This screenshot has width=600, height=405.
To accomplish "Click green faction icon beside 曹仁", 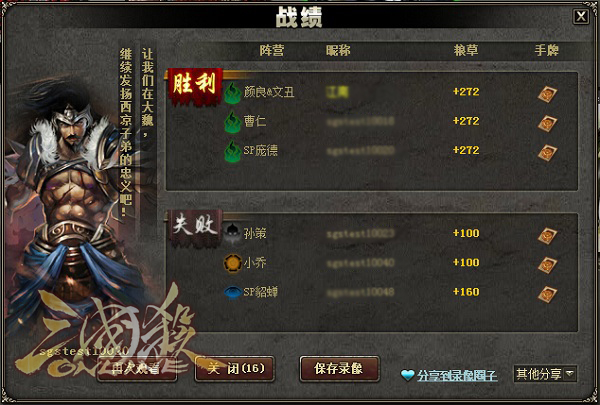I will tap(232, 122).
